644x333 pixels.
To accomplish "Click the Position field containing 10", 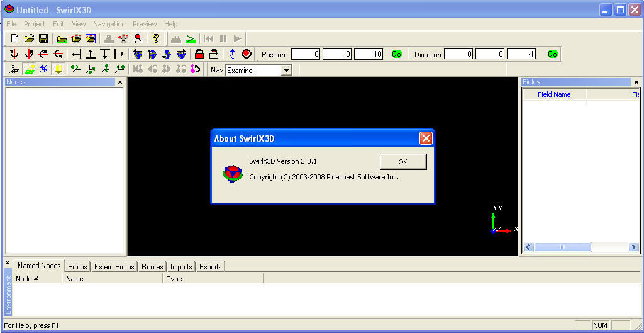I will click(x=369, y=54).
